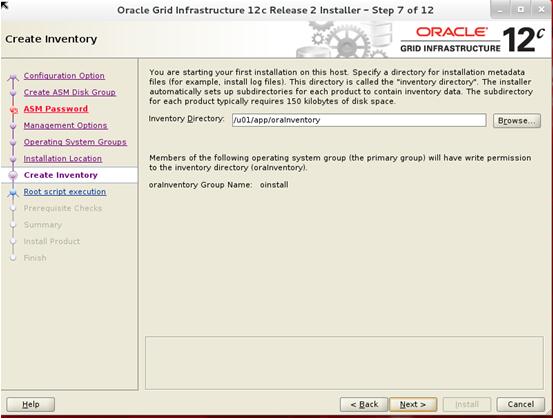
Task: Navigate to Operating System Groups step
Action: [x=75, y=142]
